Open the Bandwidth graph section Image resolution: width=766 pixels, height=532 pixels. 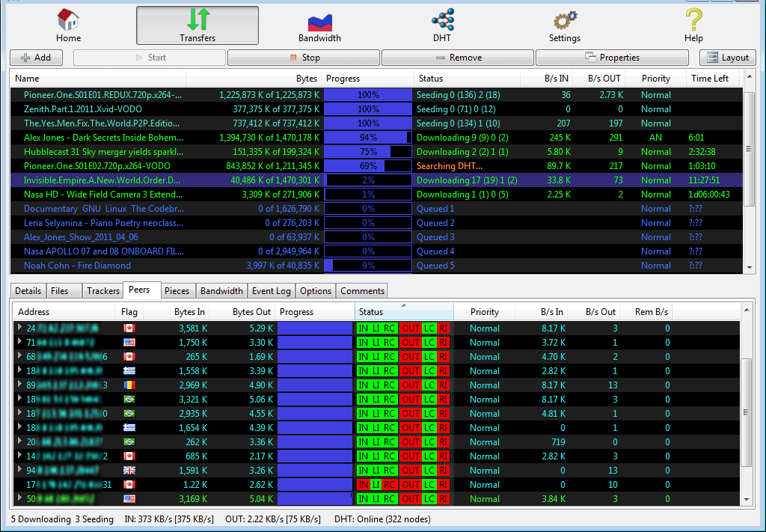(320, 25)
